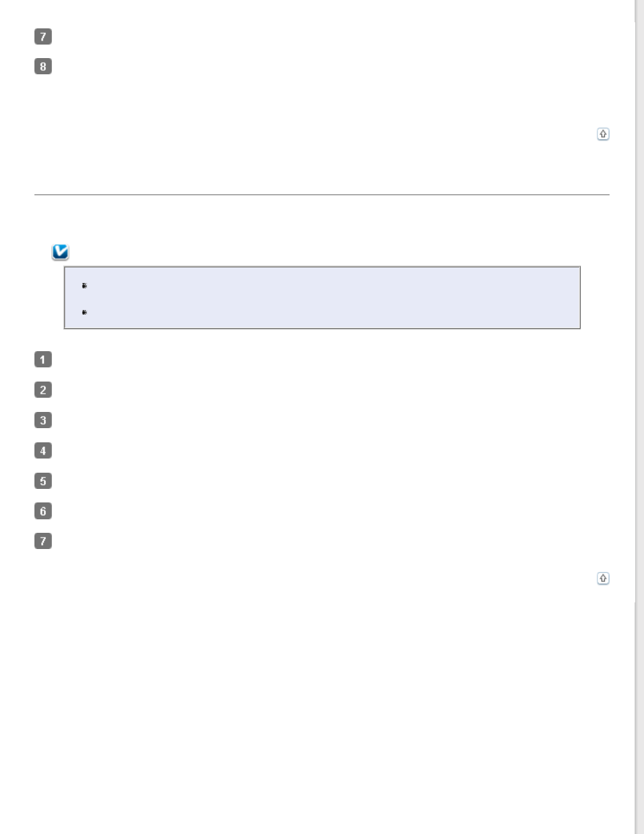Screen dimensions: 644x834
Task: Click the empty note line beside the first bullet
Action: pos(331,286)
